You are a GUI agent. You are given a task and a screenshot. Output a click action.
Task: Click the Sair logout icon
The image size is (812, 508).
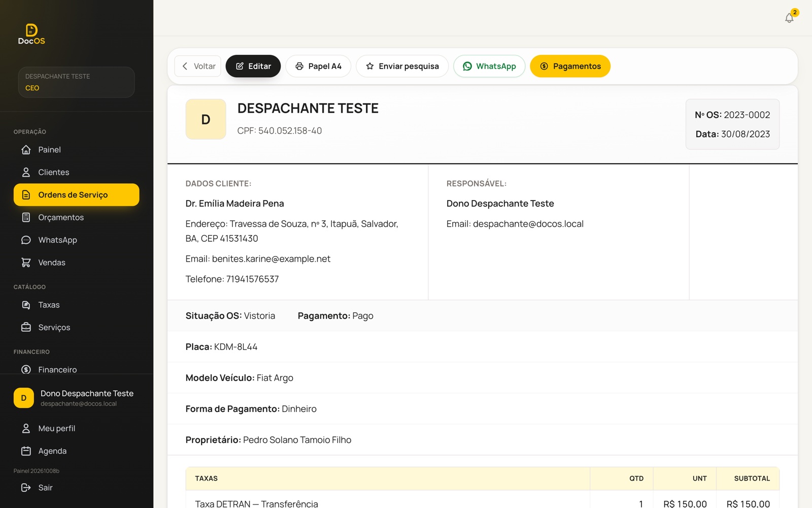point(26,488)
